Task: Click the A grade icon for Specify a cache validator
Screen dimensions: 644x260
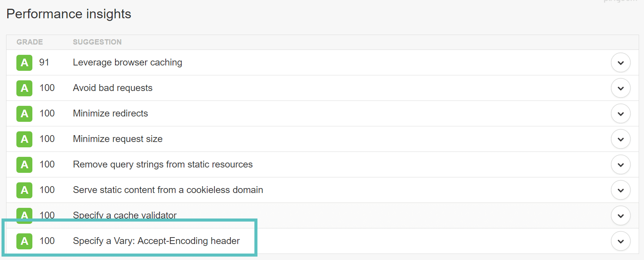Action: [24, 215]
